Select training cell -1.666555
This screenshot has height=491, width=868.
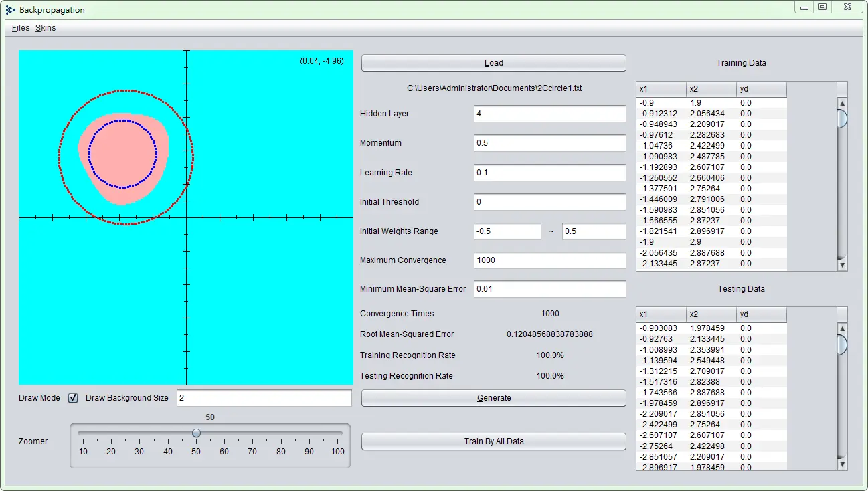[x=661, y=221]
